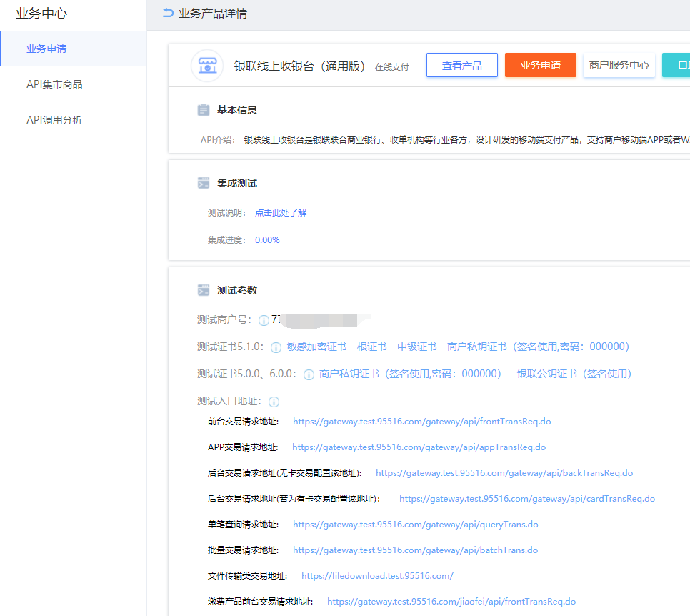Click the 前台交易请求地址 label
The height and width of the screenshot is (616, 690).
(243, 422)
